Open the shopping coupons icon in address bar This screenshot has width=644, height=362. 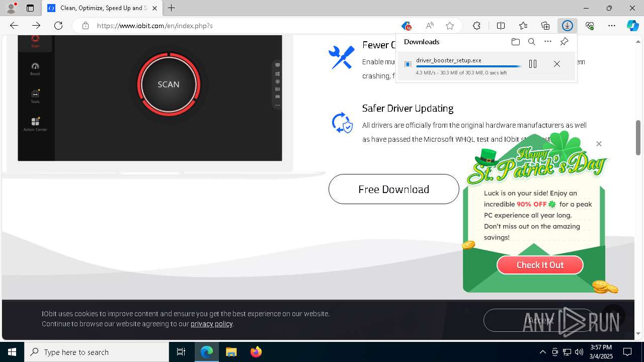[x=406, y=26]
